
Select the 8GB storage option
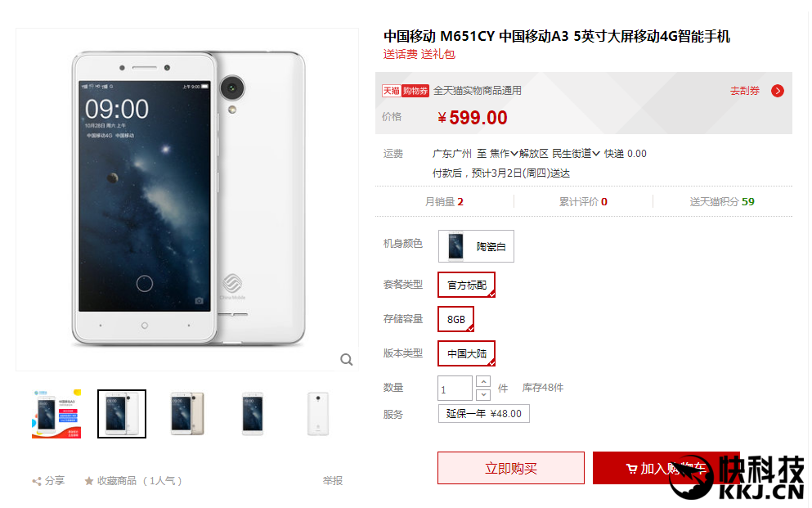click(x=455, y=320)
